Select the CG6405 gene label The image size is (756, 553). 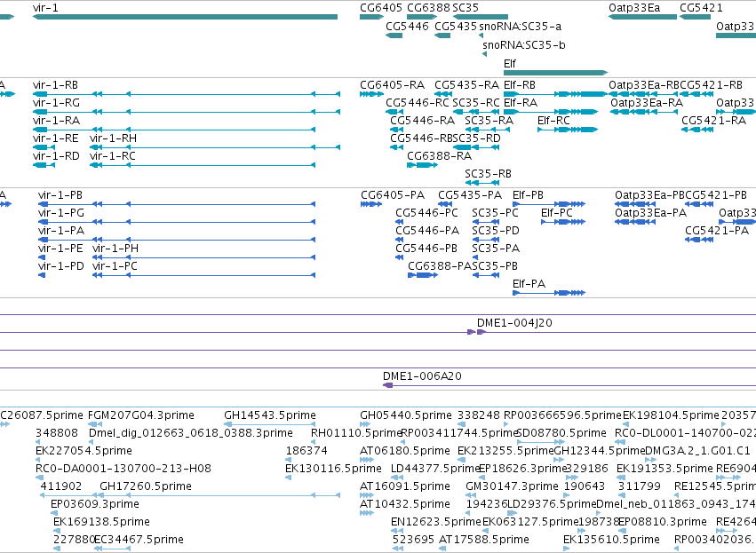(x=381, y=8)
